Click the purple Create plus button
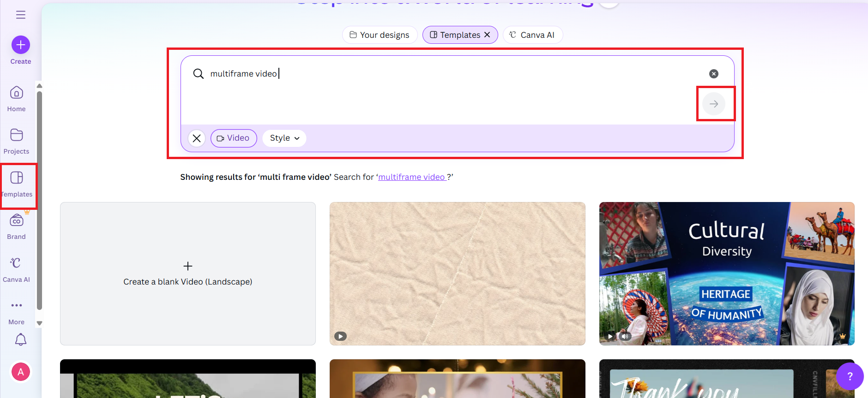Viewport: 868px width, 398px height. [21, 45]
